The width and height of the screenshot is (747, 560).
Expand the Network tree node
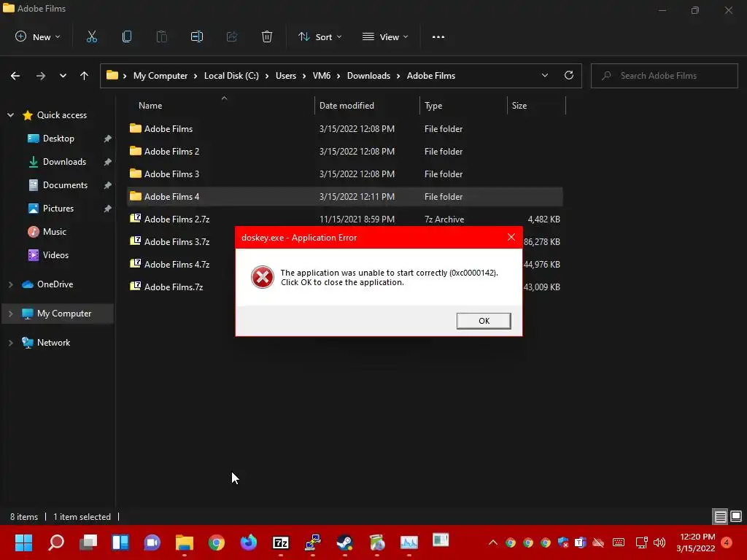click(x=10, y=343)
